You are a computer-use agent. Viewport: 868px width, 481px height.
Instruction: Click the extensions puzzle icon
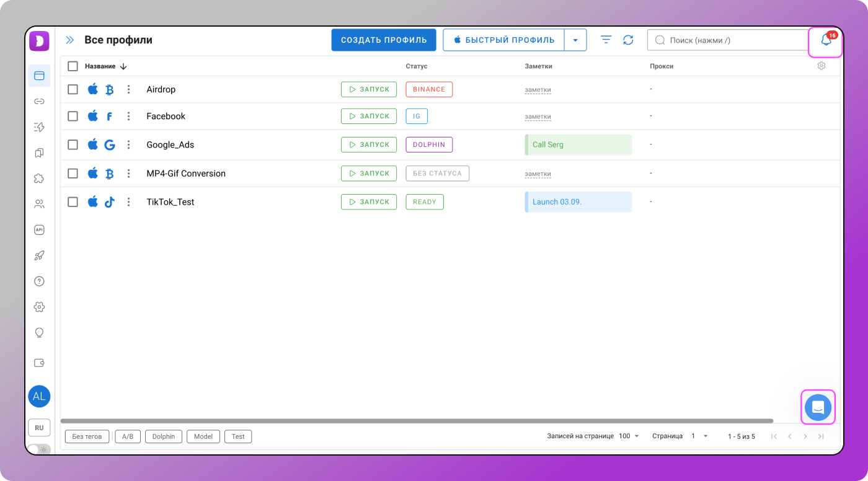click(x=39, y=179)
